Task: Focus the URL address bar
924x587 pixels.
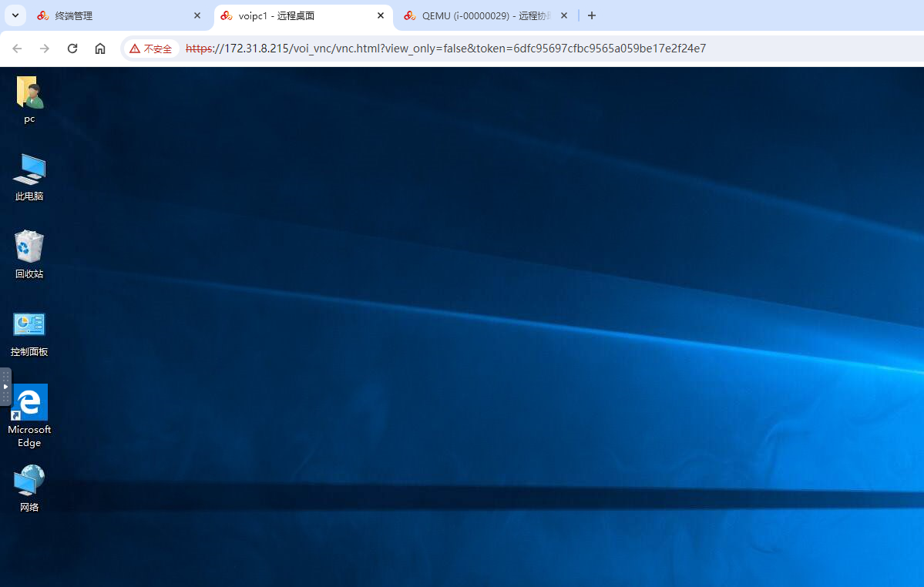Action: [462, 49]
